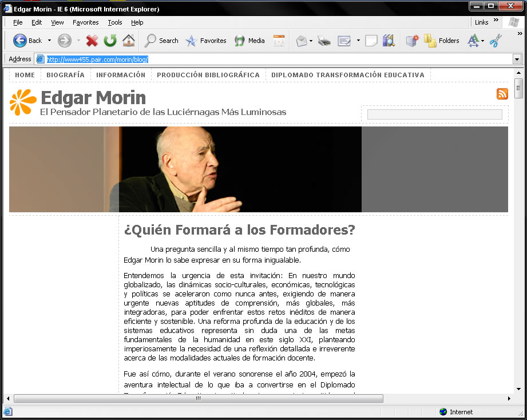Click the vertical scrollbar thumb
Image resolution: width=527 pixels, height=420 pixels.
pyautogui.click(x=518, y=88)
